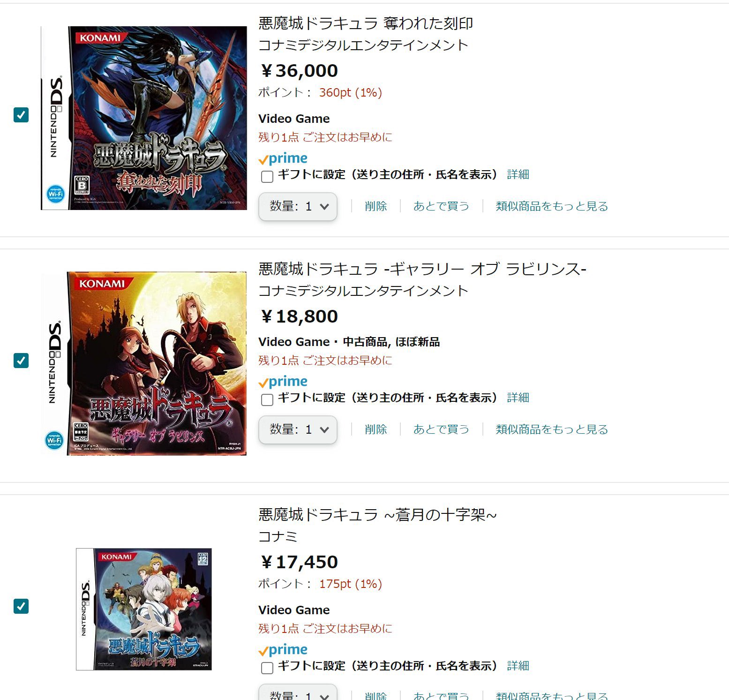Click prime badge on 奪われた刻印 item

click(x=283, y=158)
